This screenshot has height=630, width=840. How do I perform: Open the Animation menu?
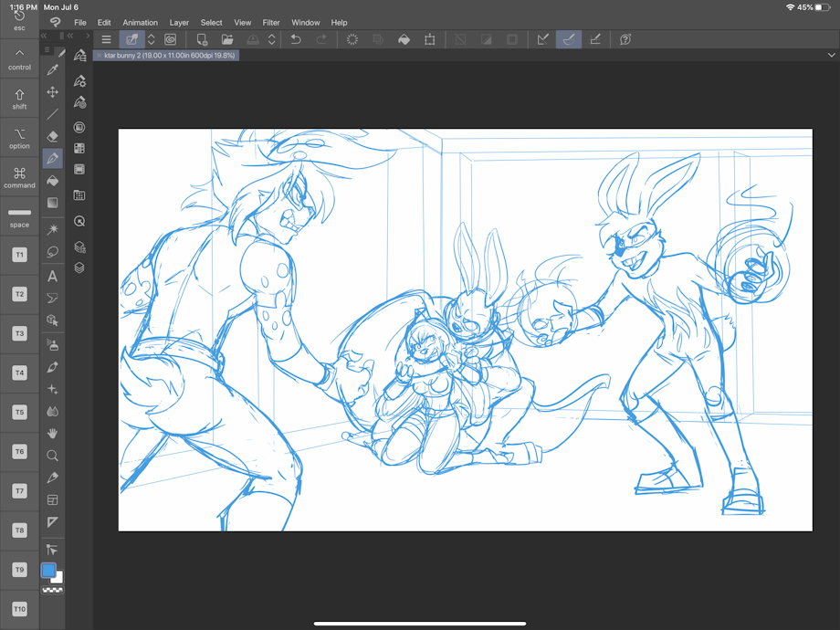(141, 23)
